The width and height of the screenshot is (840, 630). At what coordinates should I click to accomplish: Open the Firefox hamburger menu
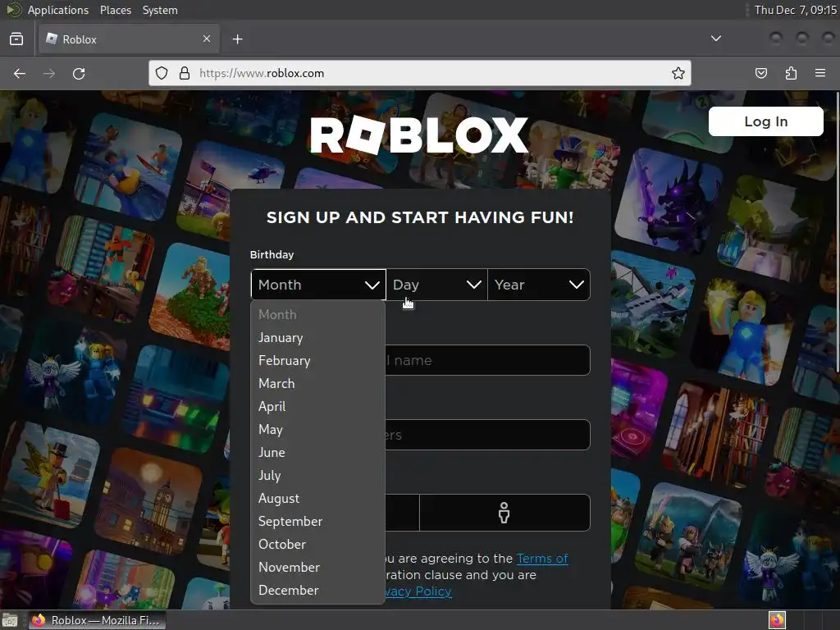point(820,73)
